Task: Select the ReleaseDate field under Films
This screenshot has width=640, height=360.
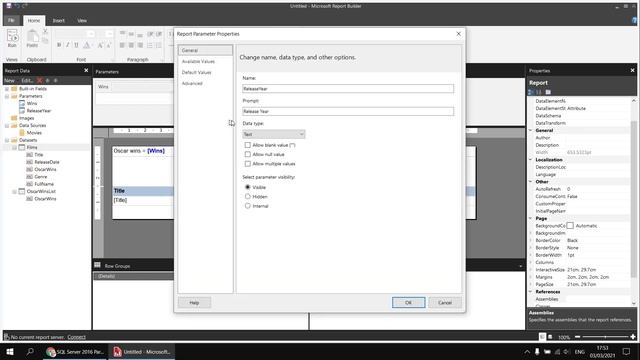Action: pyautogui.click(x=47, y=162)
